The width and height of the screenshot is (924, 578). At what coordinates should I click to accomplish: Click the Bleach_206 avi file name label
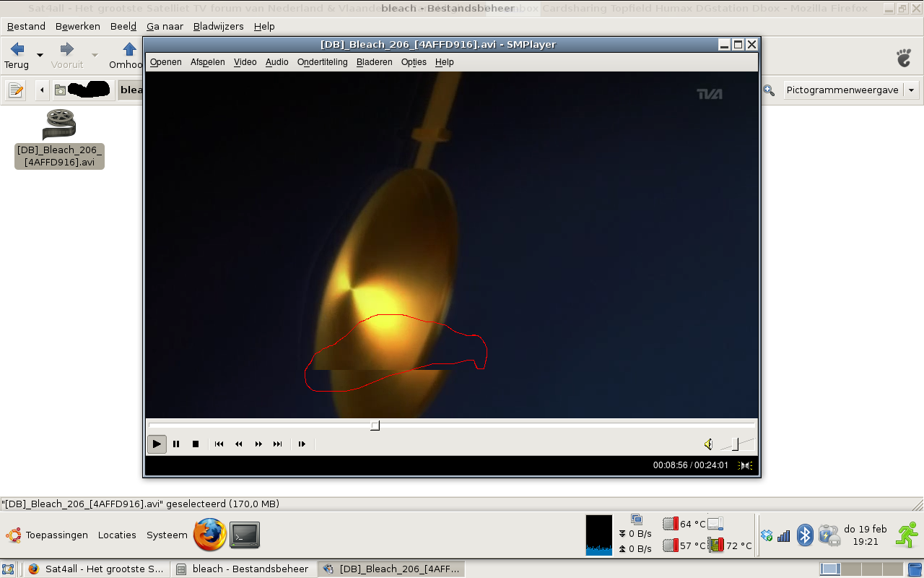click(x=60, y=156)
